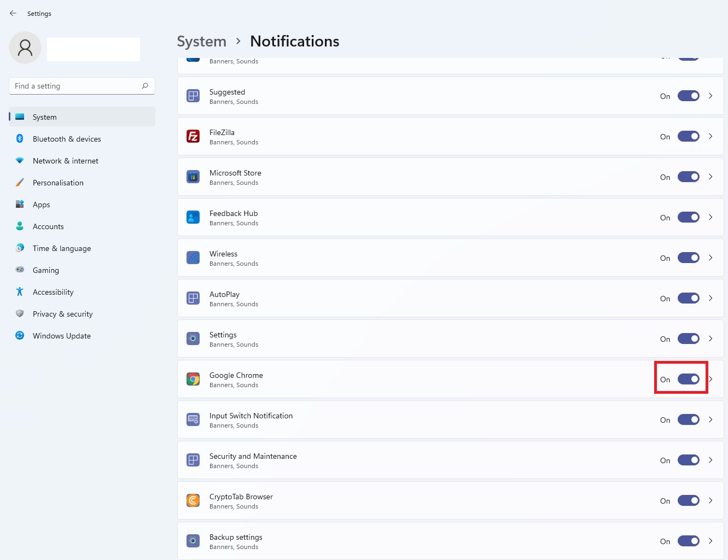Switch off Wireless notifications toggle
Screen dimensions: 728x560
coord(688,258)
